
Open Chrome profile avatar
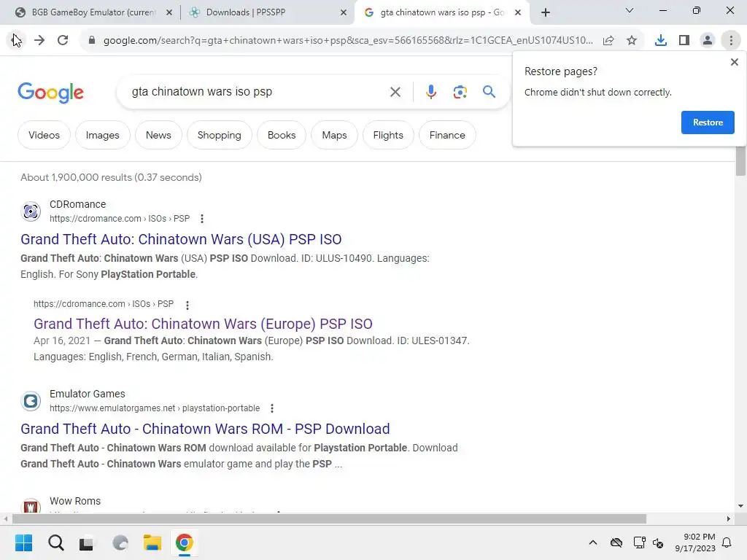(708, 41)
